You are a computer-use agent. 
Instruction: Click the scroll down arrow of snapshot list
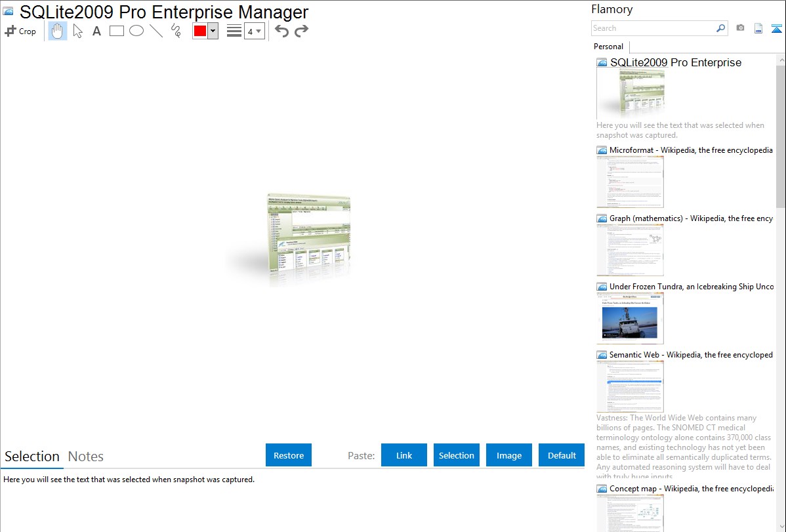[781, 527]
